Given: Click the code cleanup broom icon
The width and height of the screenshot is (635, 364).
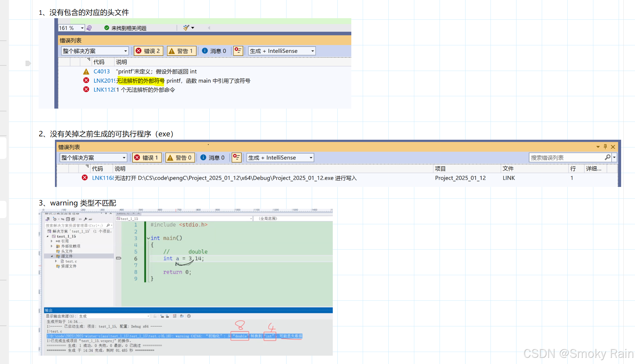Looking at the screenshot, I should pos(186,28).
